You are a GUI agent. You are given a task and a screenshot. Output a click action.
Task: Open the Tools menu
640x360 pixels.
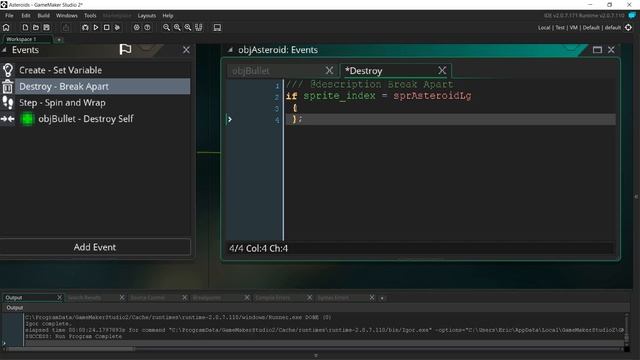coord(90,16)
